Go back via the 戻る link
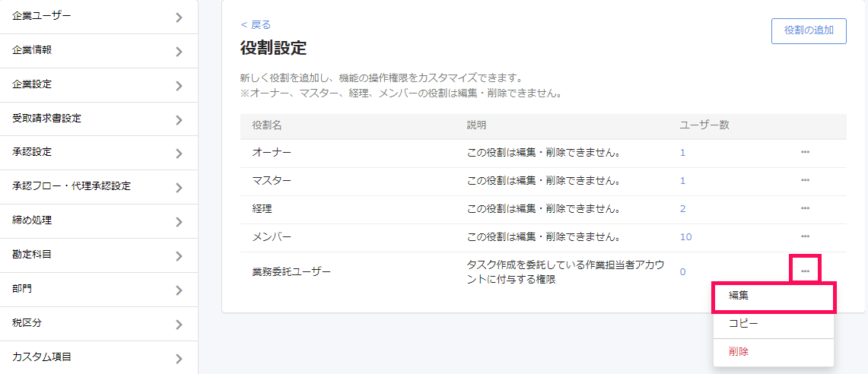The height and width of the screenshot is (374, 868). coord(256,24)
